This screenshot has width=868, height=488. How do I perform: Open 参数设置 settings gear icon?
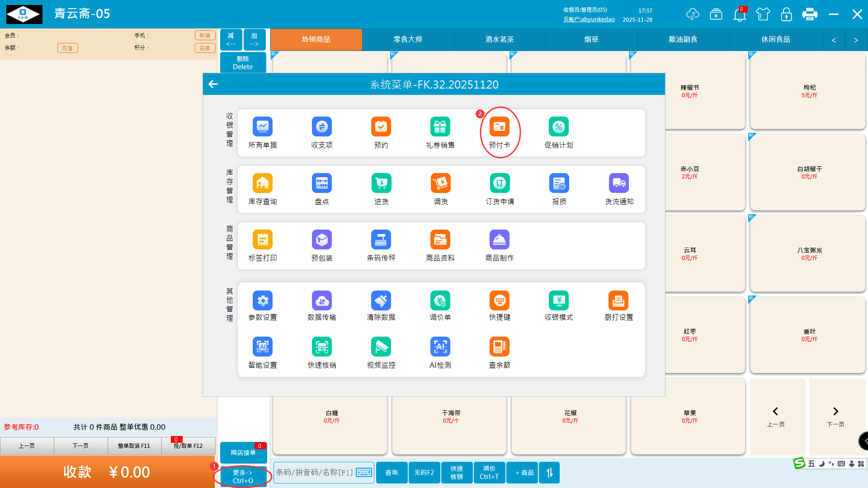pos(262,301)
